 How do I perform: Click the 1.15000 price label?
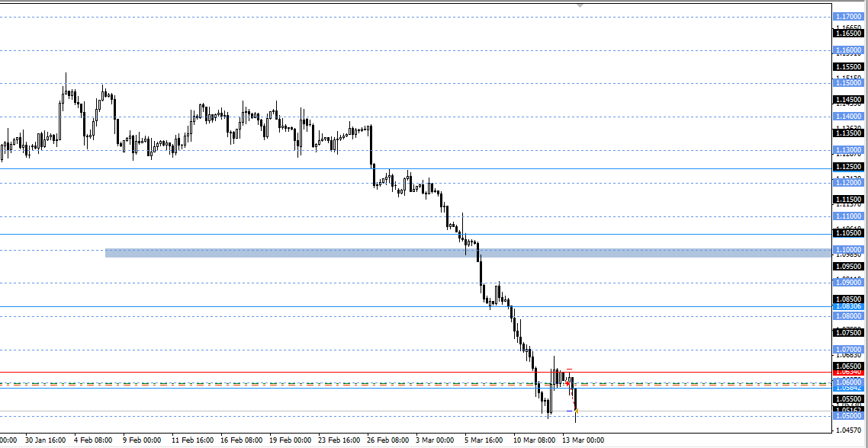[x=849, y=83]
